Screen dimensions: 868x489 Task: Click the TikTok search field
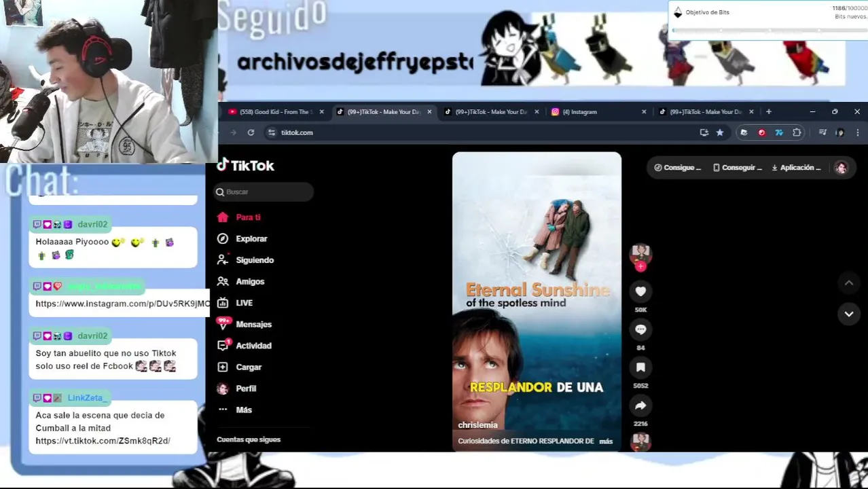[x=264, y=192]
